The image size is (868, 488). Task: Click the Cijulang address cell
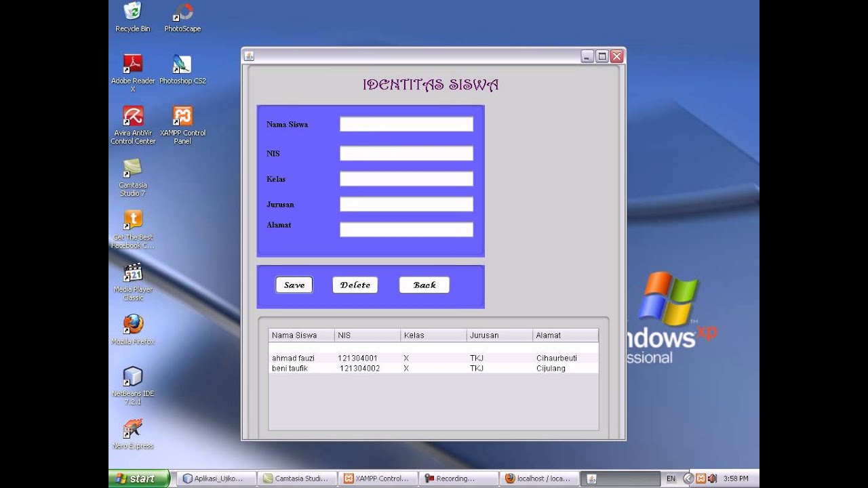click(x=566, y=369)
